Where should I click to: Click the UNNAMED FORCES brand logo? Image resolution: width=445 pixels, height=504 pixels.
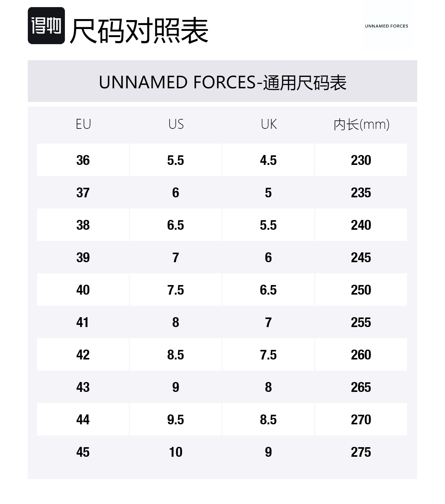[x=386, y=26]
